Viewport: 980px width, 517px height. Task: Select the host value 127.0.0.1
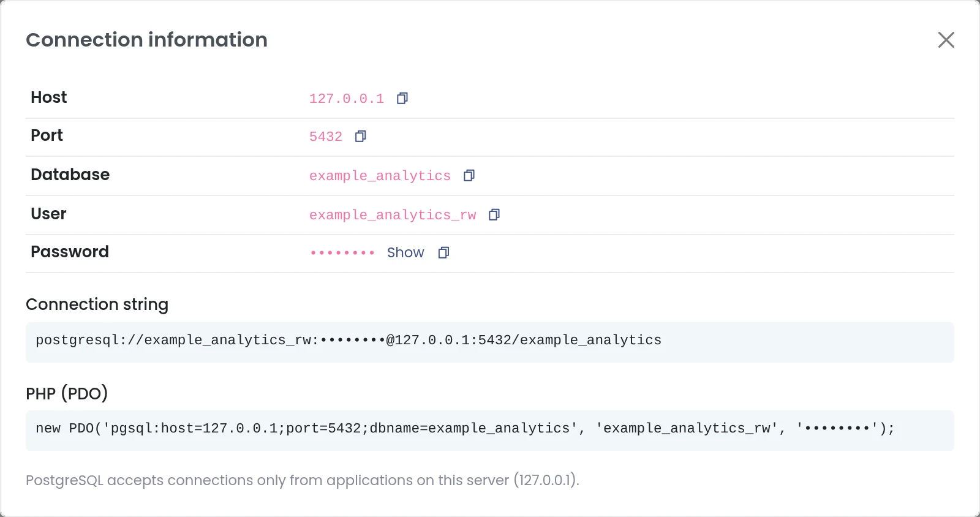[x=347, y=99]
